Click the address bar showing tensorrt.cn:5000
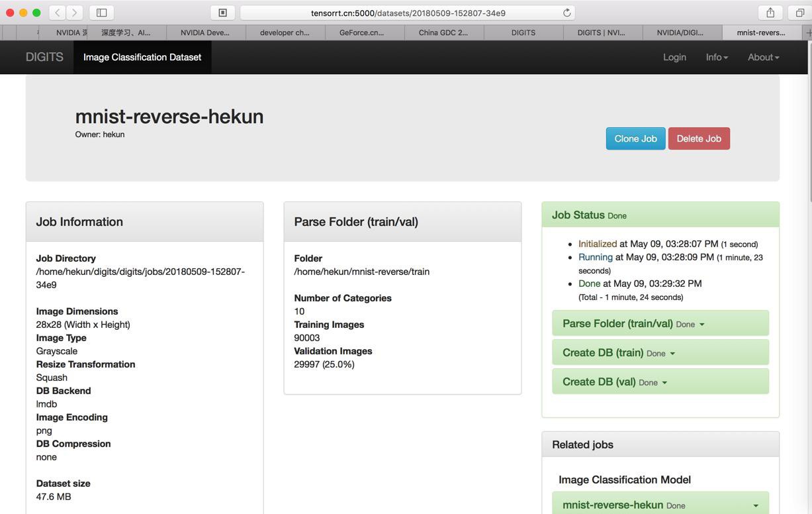Image resolution: width=812 pixels, height=514 pixels. (x=408, y=13)
